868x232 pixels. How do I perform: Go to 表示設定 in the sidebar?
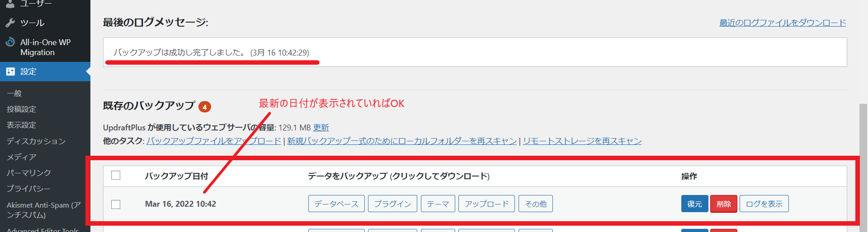pyautogui.click(x=21, y=125)
